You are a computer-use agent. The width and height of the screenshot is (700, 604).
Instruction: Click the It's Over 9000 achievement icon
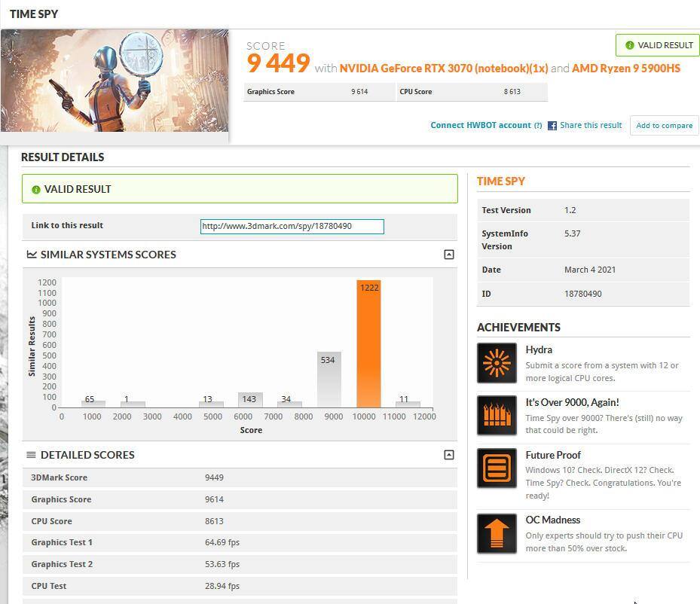(497, 415)
